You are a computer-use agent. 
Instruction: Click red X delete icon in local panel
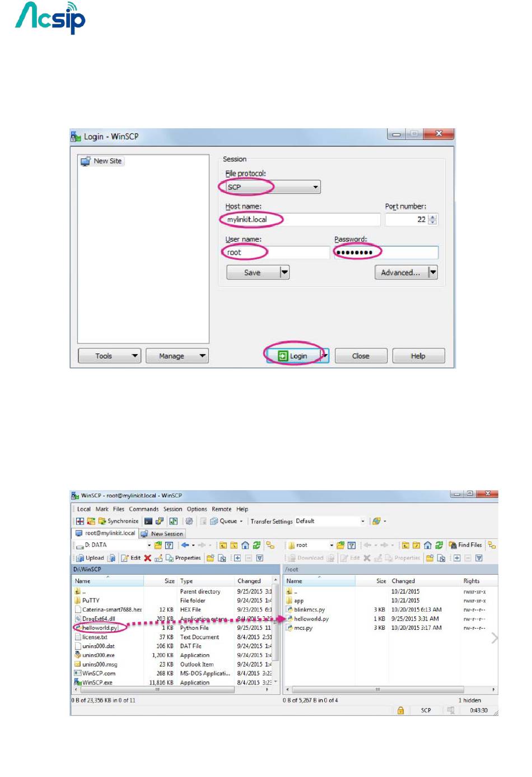[x=148, y=558]
